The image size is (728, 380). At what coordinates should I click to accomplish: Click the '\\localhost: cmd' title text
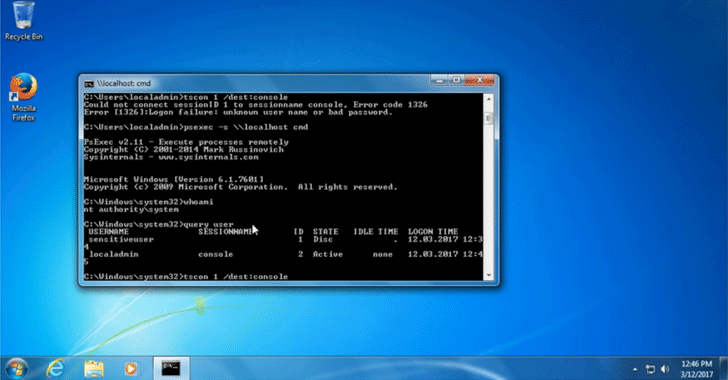click(x=124, y=84)
